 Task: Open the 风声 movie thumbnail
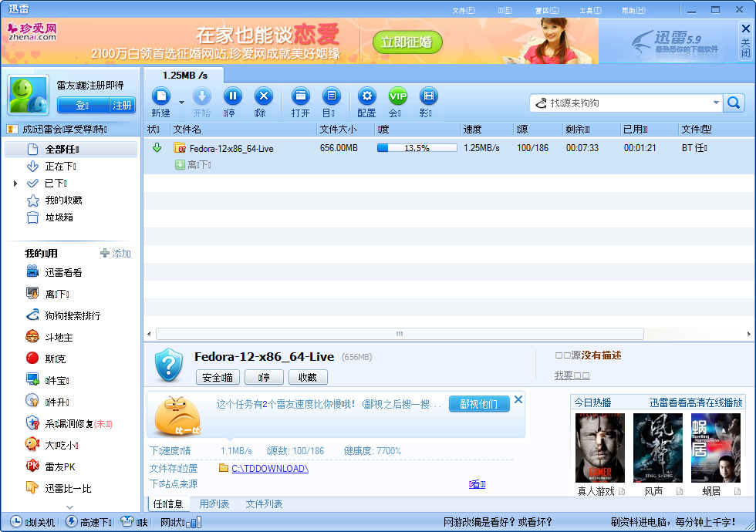[x=657, y=448]
